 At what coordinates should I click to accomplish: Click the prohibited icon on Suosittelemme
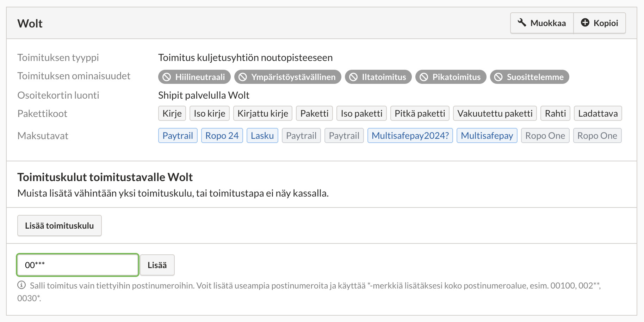pyautogui.click(x=498, y=77)
